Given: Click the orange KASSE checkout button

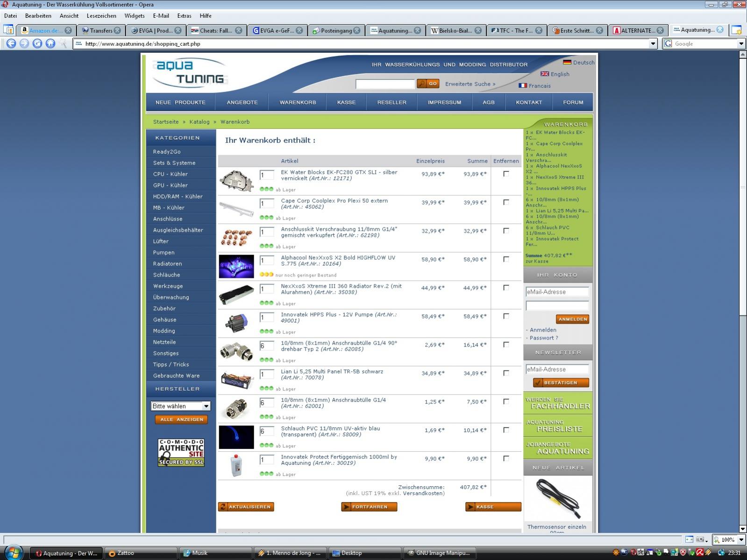Looking at the screenshot, I should pos(493,507).
